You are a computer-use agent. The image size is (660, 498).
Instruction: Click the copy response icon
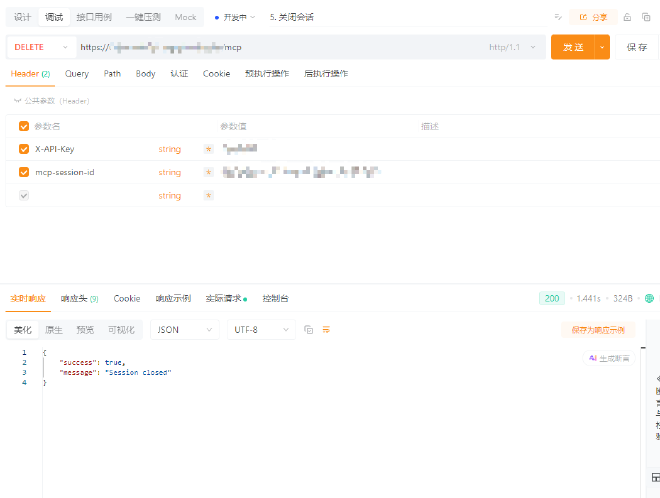point(309,329)
